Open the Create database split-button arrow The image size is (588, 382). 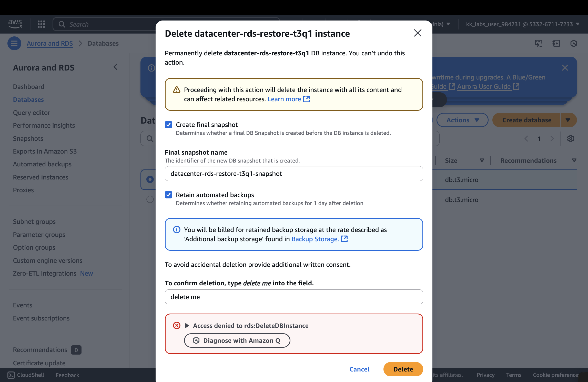point(568,120)
